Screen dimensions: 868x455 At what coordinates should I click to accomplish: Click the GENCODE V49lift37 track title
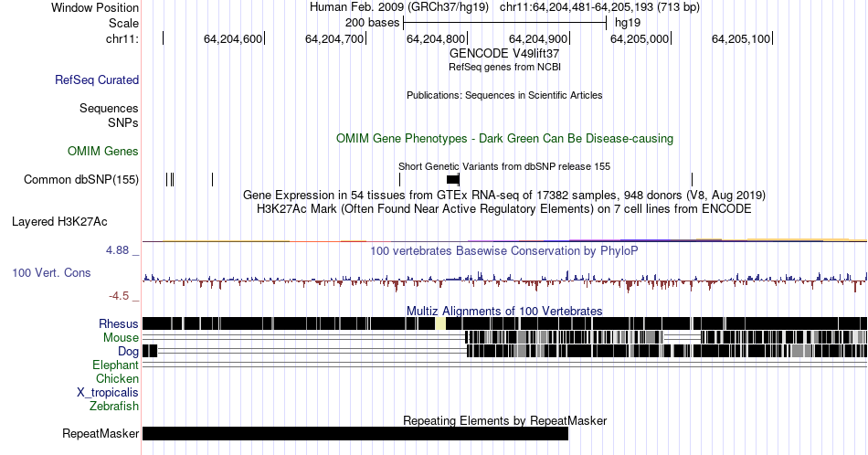[x=504, y=54]
